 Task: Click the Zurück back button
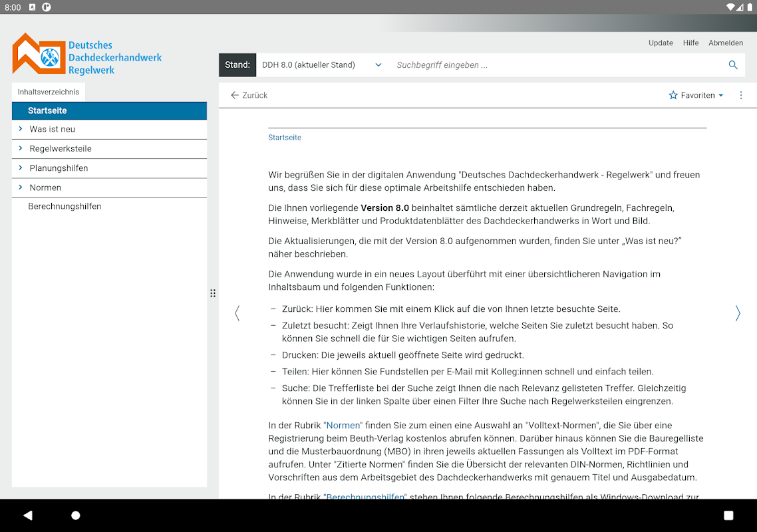point(249,95)
